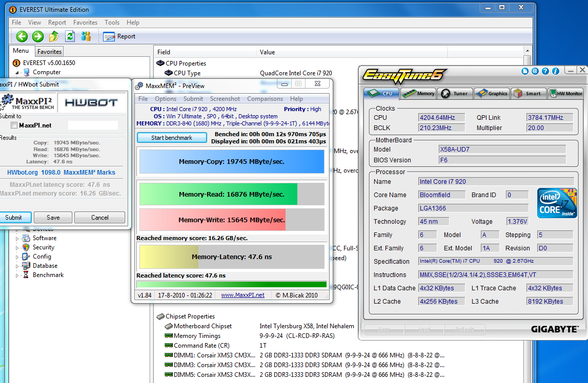Select the Software icon in the tree
Viewport: 588px width, 383px height.
coord(26,238)
